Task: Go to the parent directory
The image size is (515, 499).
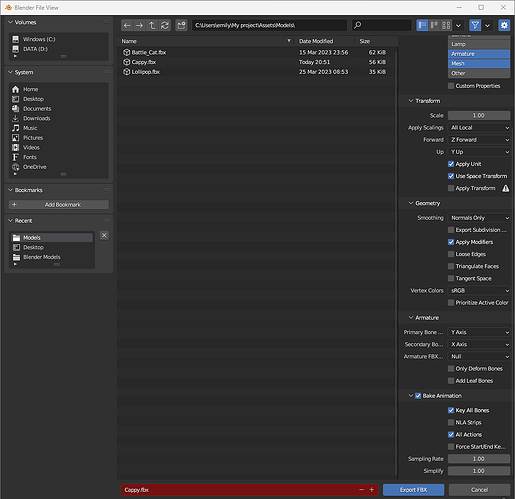Action: (152, 25)
